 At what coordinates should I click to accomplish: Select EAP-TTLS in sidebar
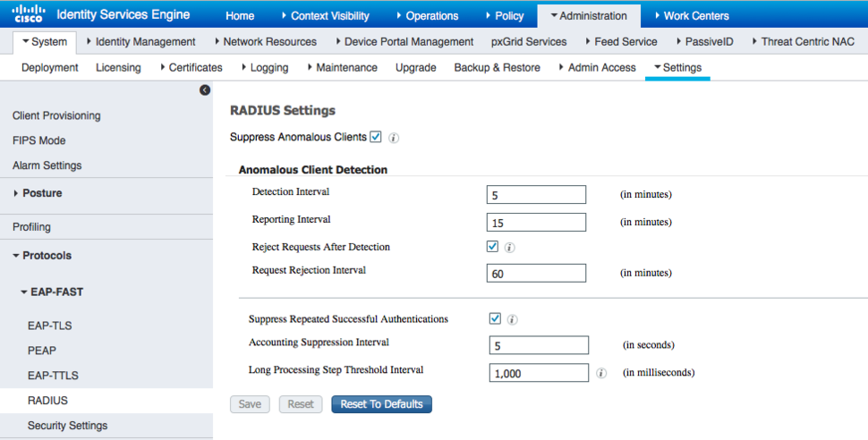tap(53, 376)
